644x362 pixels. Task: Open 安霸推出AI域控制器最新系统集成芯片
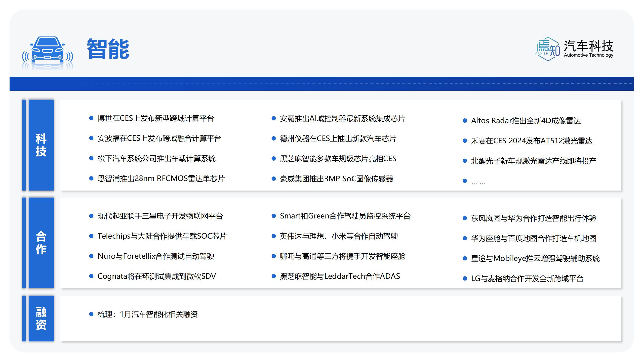[x=342, y=118]
